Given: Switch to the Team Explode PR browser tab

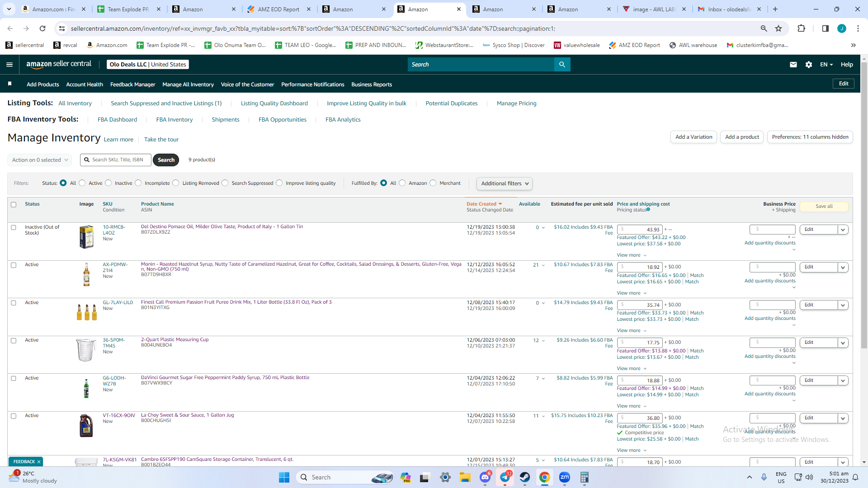Looking at the screenshot, I should click(129, 9).
